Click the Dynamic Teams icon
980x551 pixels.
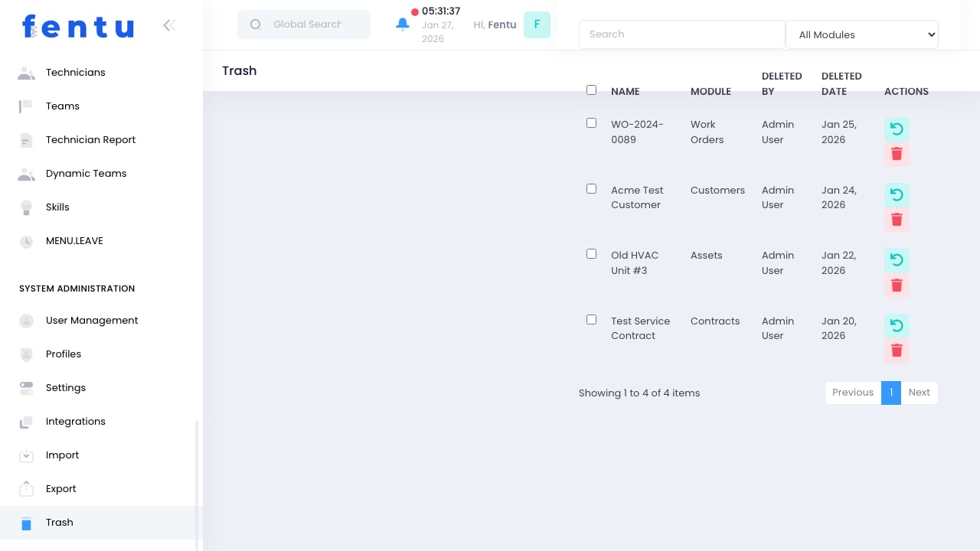click(x=26, y=174)
